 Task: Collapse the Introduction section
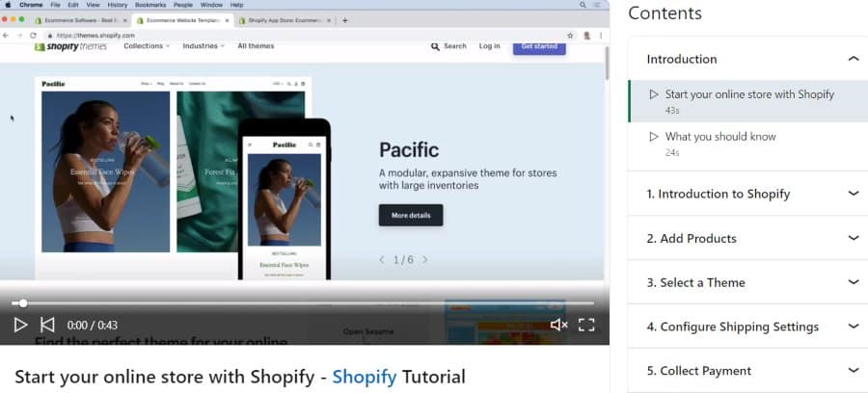(854, 59)
